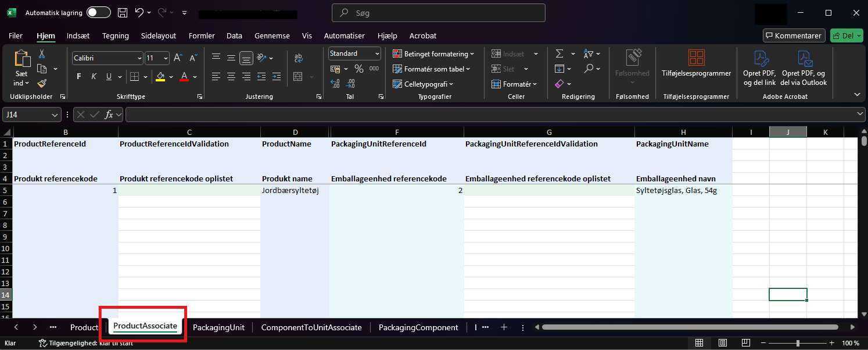Click Opret PDF, og del link

click(x=759, y=67)
